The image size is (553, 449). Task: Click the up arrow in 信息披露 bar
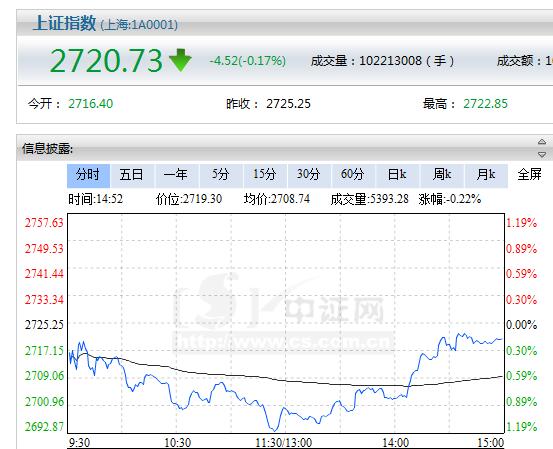pos(542,142)
